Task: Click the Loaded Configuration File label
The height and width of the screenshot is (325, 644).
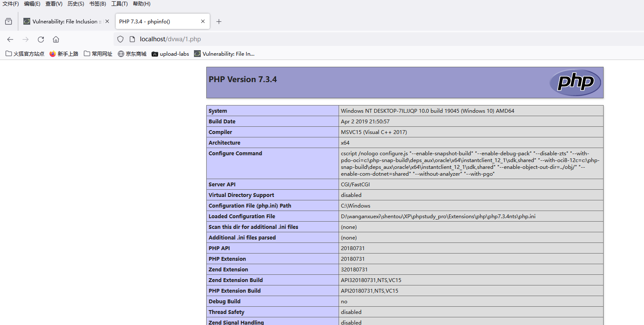Action: [242, 217]
